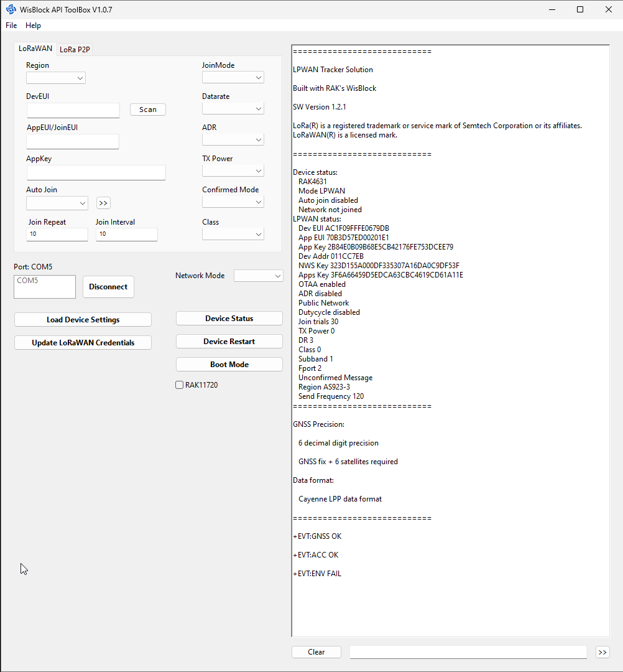Open the File menu
The width and height of the screenshot is (623, 672).
(x=11, y=26)
